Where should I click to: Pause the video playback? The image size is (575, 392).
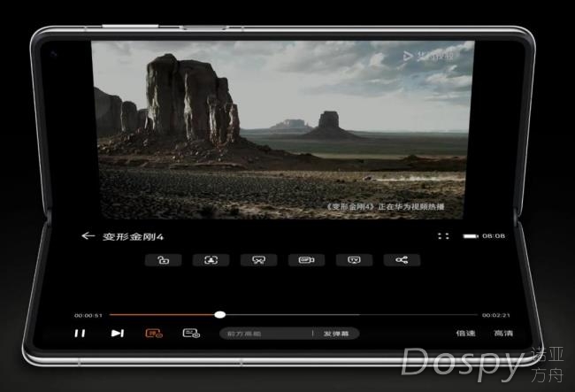(80, 334)
